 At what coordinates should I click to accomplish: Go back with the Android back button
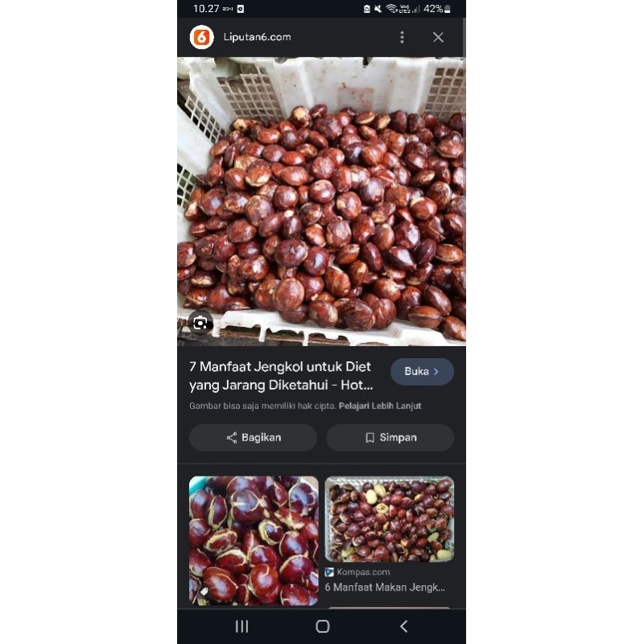(403, 626)
